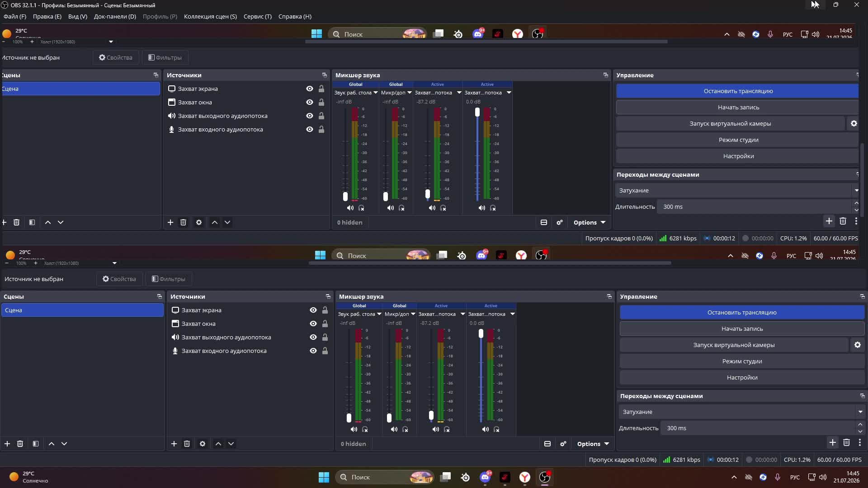The width and height of the screenshot is (868, 488).
Task: Open Звук раб. стола channel dropdown in real mixer
Action: point(379,314)
